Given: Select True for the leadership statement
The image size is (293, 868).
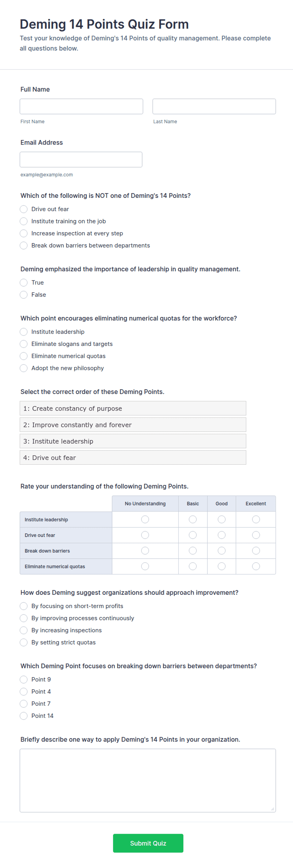Looking at the screenshot, I should coord(24,282).
